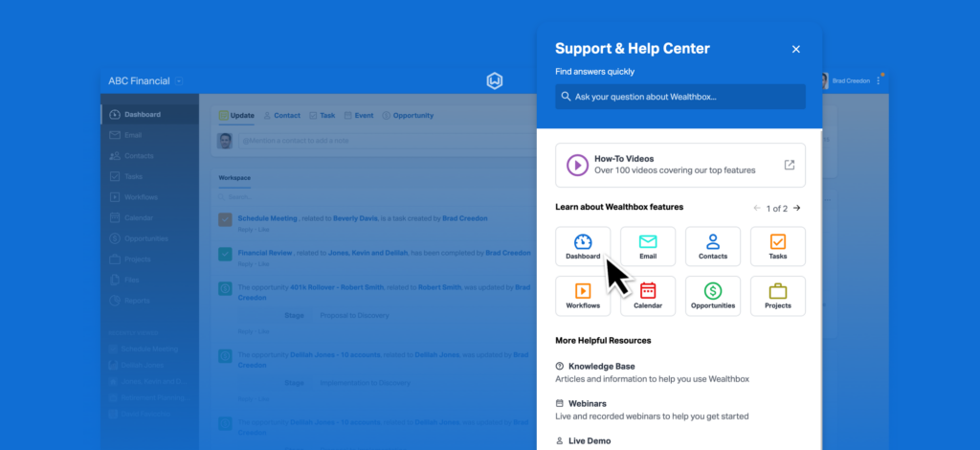Screen dimensions: 980x450
Task: Toggle the Financial Review completed checkbox
Action: [x=225, y=255]
